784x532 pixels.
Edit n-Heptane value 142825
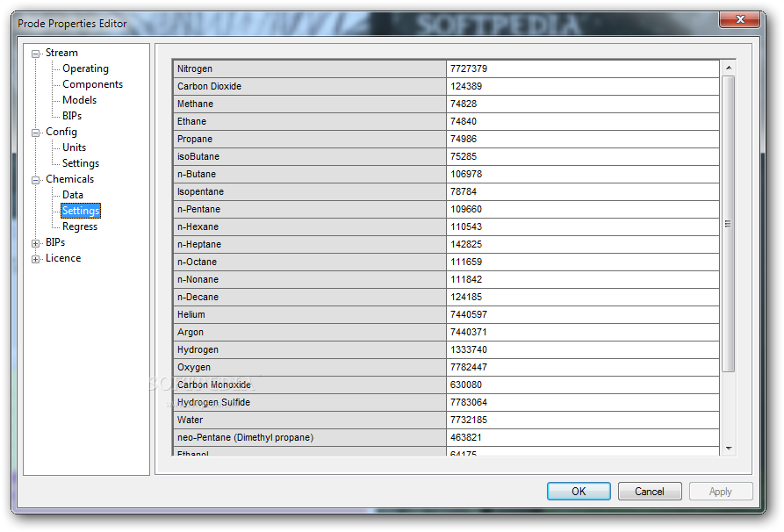(582, 244)
